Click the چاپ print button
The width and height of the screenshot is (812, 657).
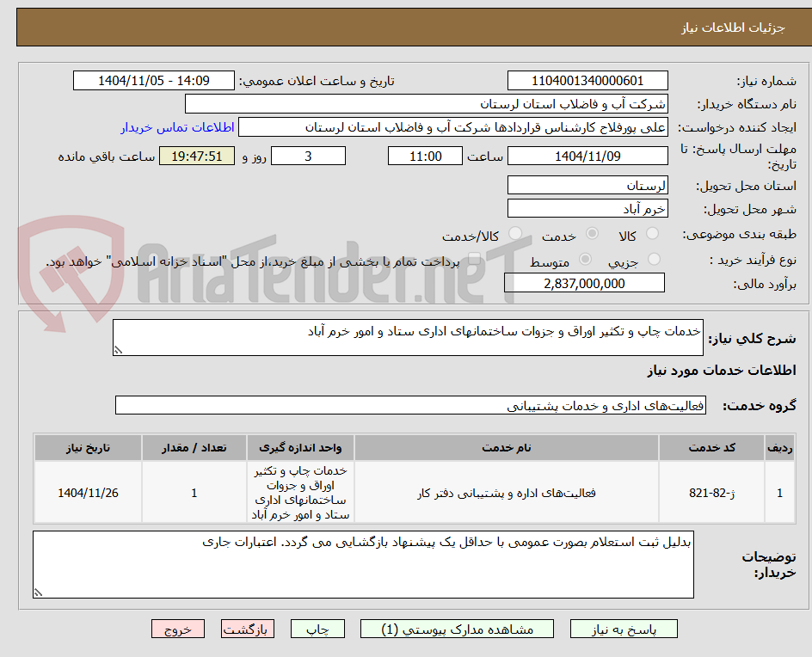coord(317,629)
